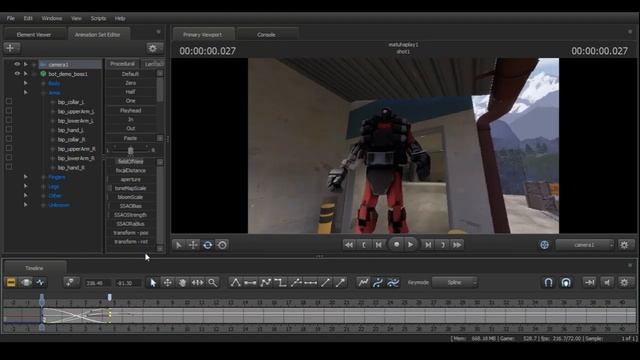Viewport: 640px width, 360px height.
Task: Expand the camera1 tree arrow
Action: (x=26, y=64)
